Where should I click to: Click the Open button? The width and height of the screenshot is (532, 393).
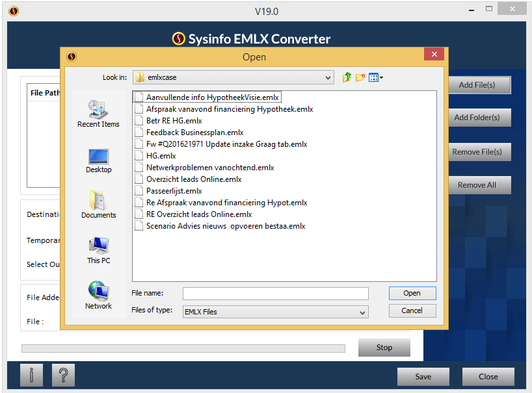coord(412,293)
